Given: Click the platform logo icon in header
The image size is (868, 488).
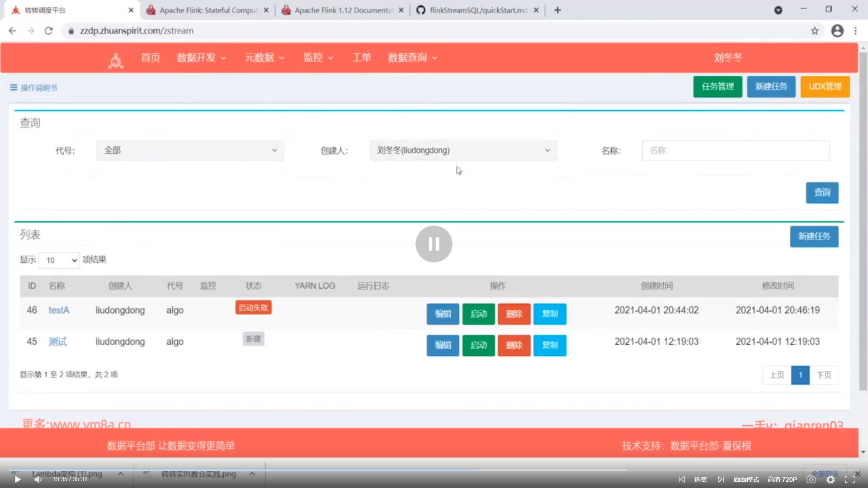Looking at the screenshot, I should pyautogui.click(x=116, y=60).
